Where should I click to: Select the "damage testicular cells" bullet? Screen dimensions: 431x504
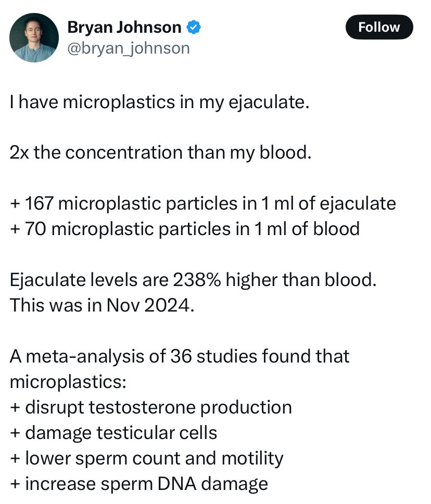coord(113,432)
